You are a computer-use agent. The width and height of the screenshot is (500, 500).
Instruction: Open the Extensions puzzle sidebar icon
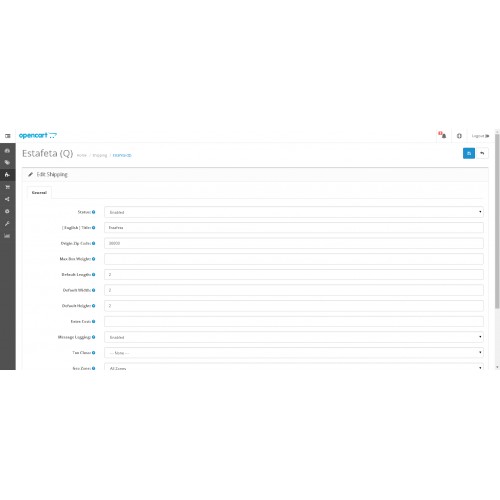point(7,175)
